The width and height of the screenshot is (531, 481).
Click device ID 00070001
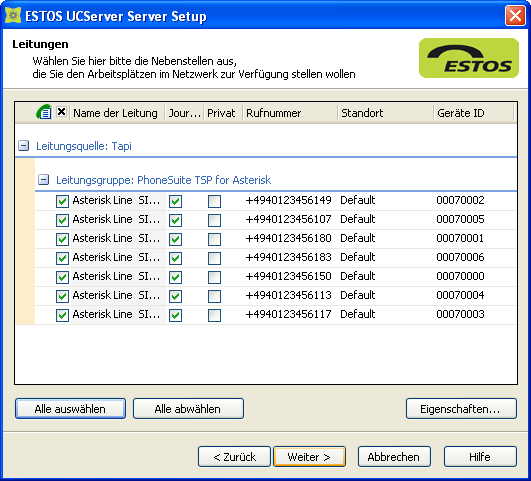tap(460, 238)
